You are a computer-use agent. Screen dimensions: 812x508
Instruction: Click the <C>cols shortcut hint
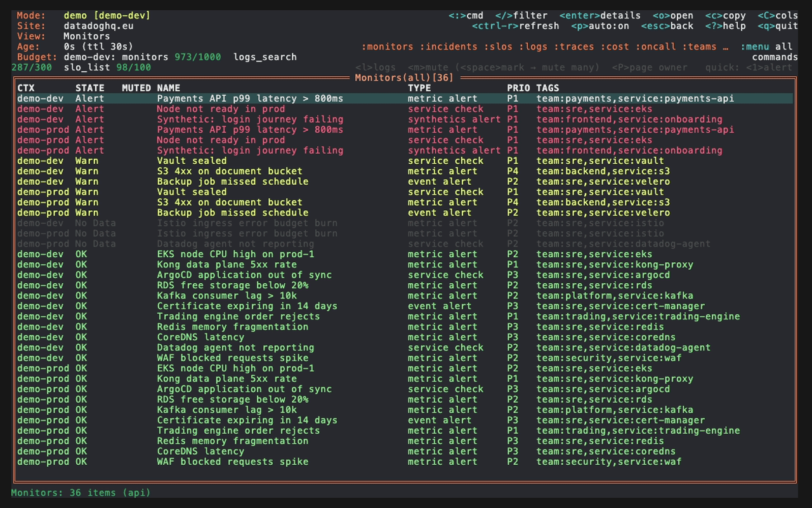(778, 15)
